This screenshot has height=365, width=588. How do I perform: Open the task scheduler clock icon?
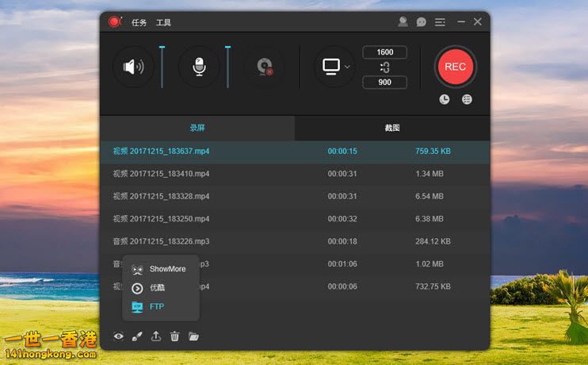[445, 99]
